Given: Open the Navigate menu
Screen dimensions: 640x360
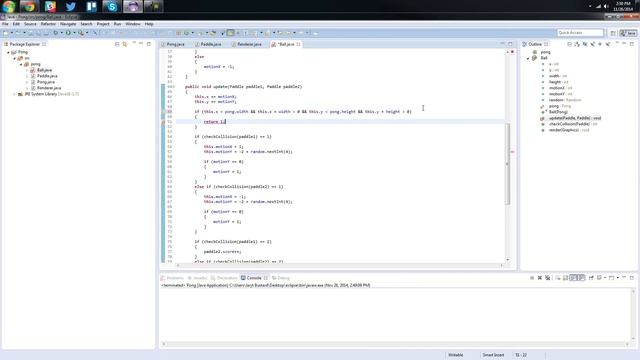Looking at the screenshot, I should (68, 24).
